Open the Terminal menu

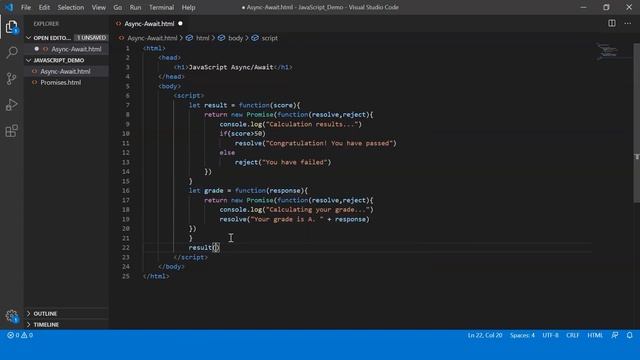click(161, 7)
